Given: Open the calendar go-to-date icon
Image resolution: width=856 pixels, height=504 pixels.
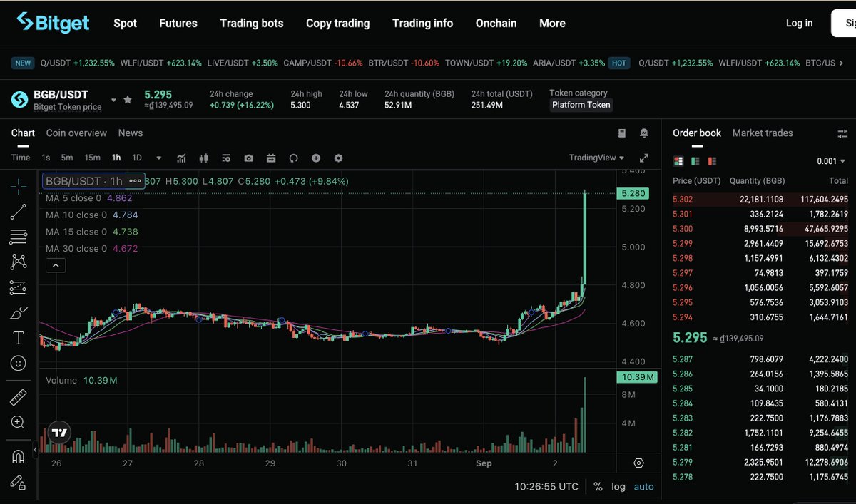Looking at the screenshot, I should click(x=271, y=158).
